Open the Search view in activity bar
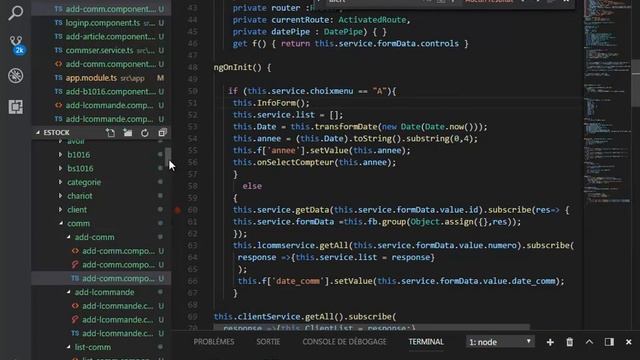 click(16, 12)
